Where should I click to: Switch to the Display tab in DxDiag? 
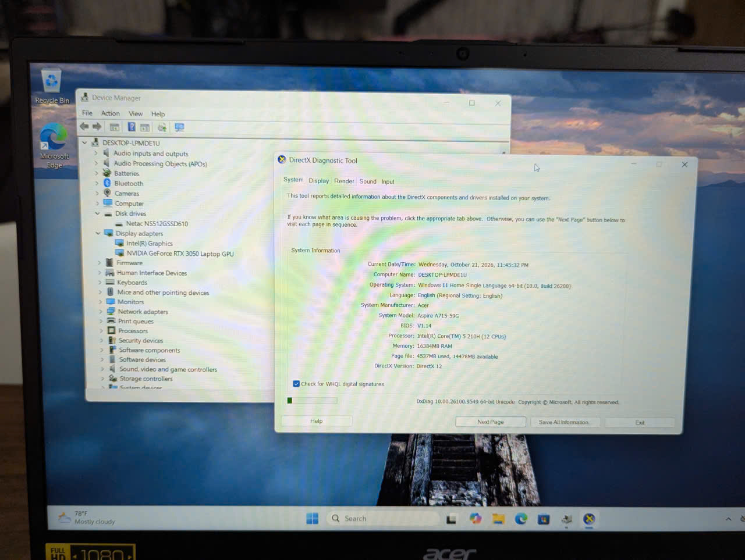(318, 181)
